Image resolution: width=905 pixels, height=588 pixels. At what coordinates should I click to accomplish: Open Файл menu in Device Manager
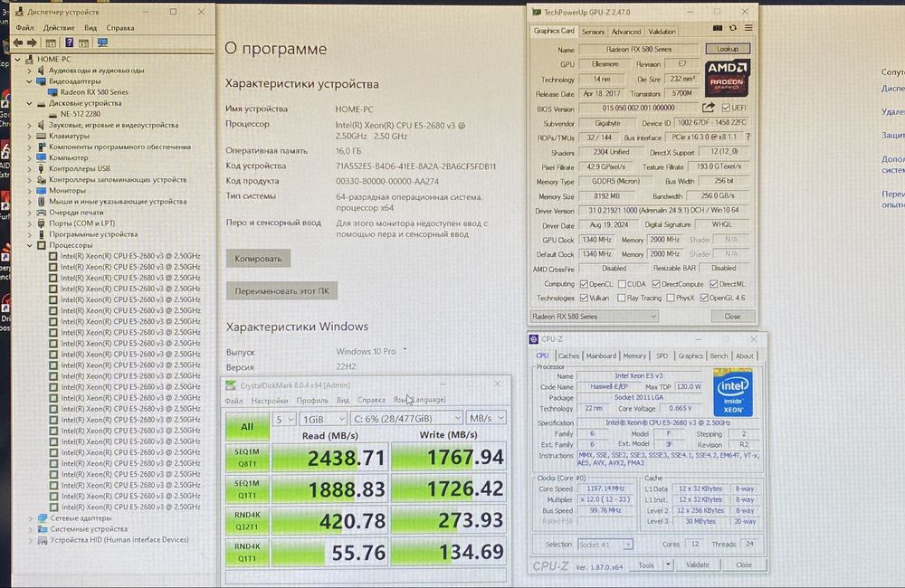pos(24,28)
